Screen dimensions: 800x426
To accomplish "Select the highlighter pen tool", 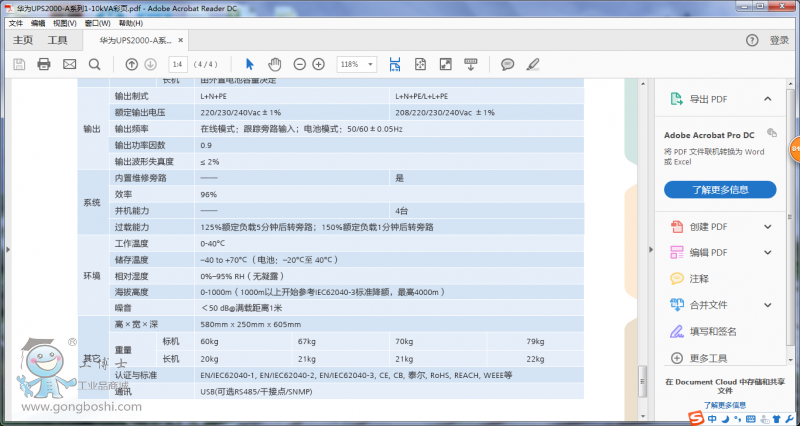I will pyautogui.click(x=532, y=64).
